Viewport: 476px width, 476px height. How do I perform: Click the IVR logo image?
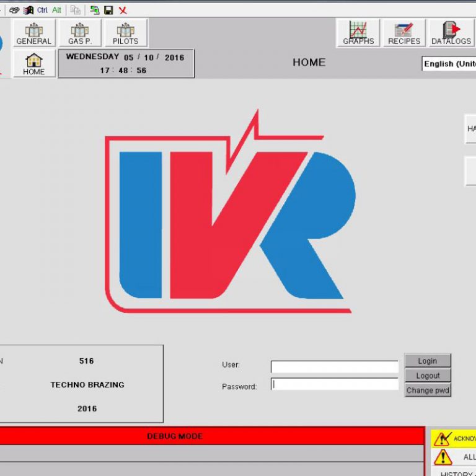coord(231,211)
